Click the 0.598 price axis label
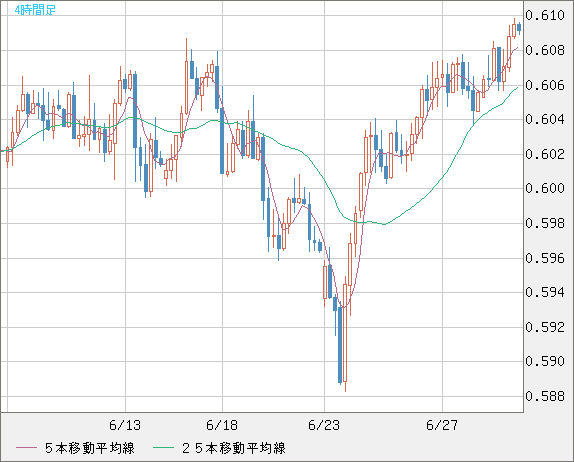 [545, 223]
